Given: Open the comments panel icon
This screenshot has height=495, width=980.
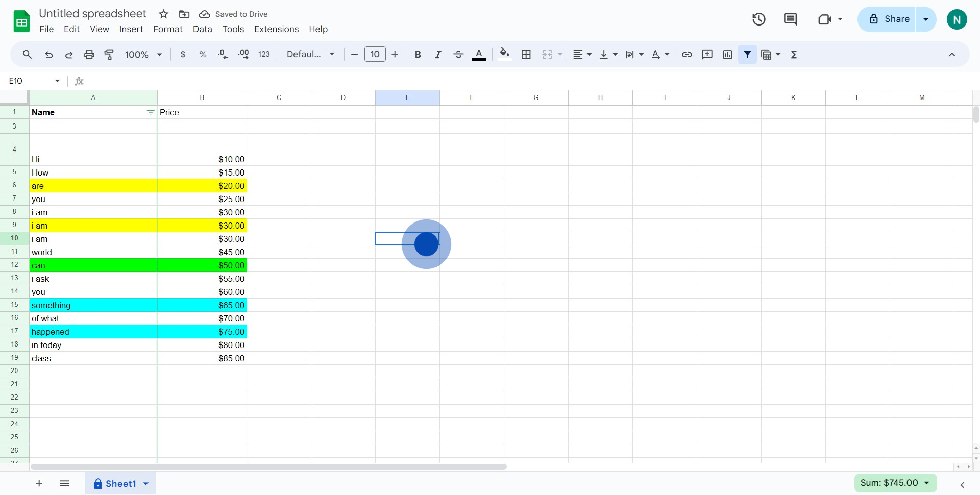Looking at the screenshot, I should pos(790,19).
